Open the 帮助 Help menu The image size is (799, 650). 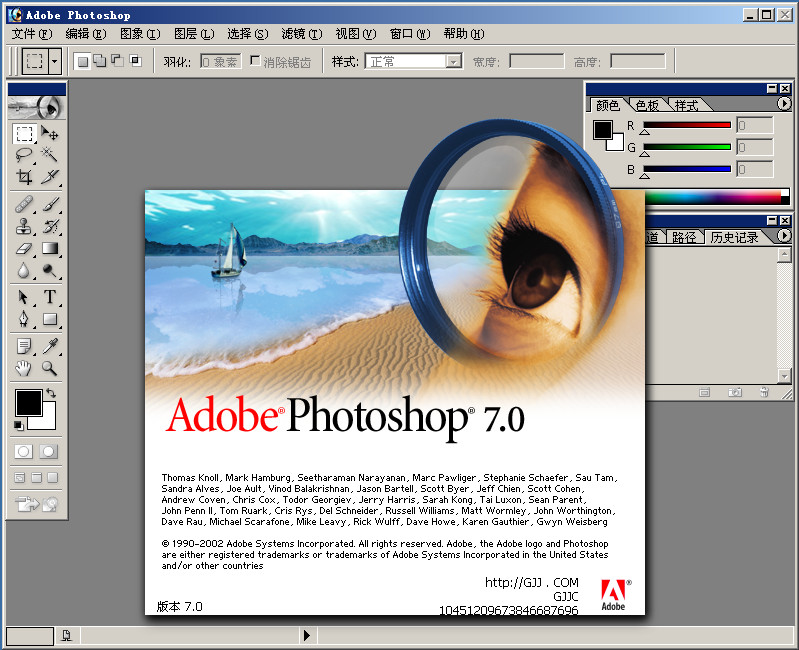click(x=464, y=34)
